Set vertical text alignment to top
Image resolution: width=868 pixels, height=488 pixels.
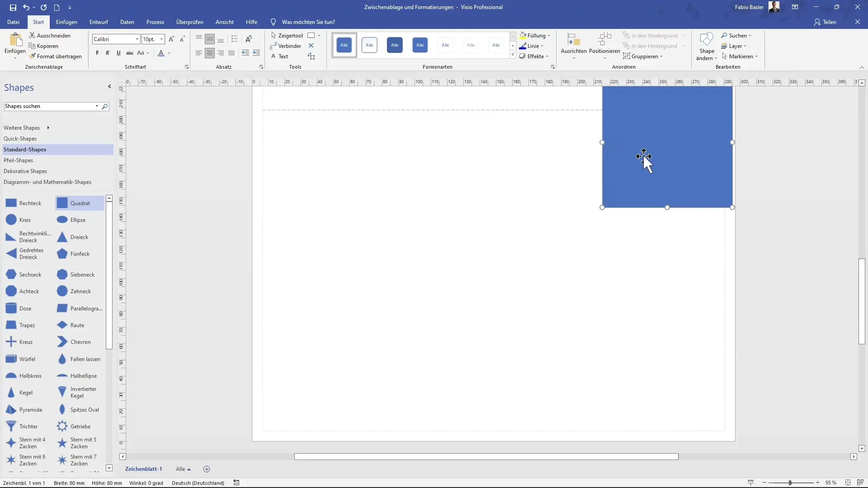tap(199, 39)
